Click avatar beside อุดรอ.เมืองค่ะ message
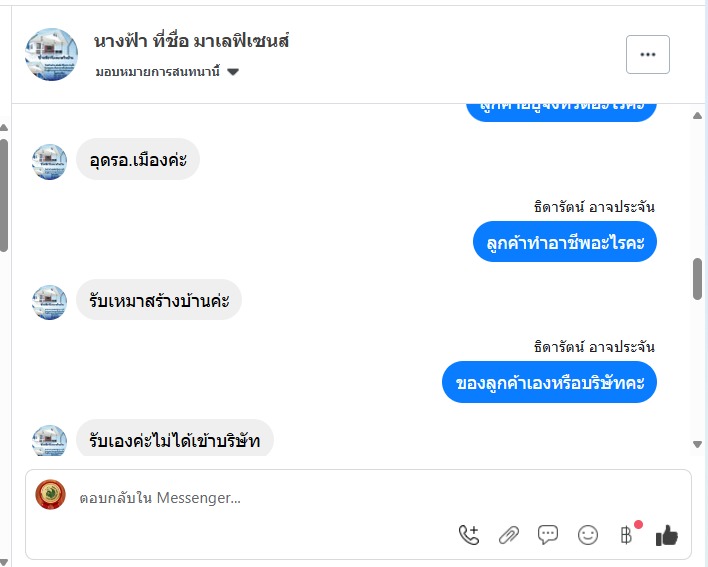This screenshot has height=567, width=708. [x=50, y=161]
